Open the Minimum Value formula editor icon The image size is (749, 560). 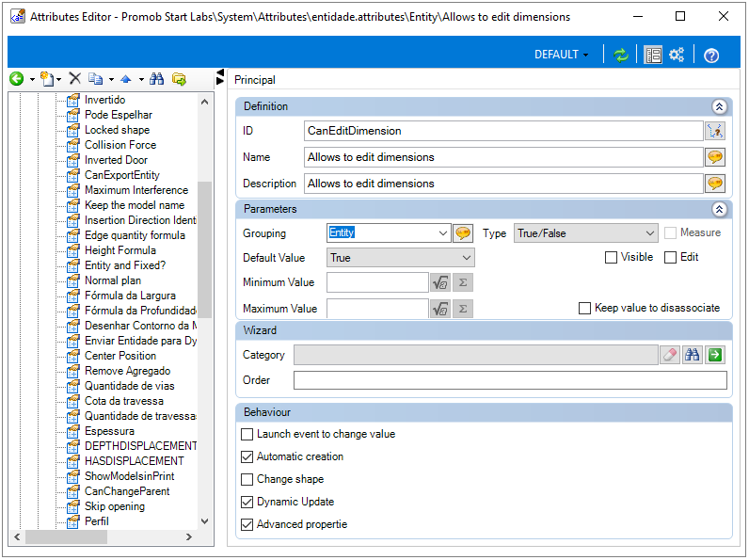coord(440,283)
